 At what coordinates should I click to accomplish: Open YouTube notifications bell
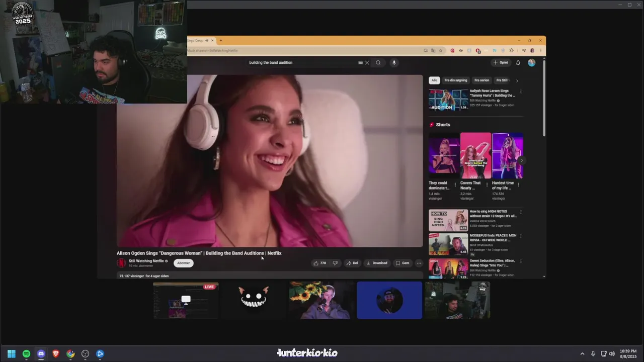tap(518, 63)
